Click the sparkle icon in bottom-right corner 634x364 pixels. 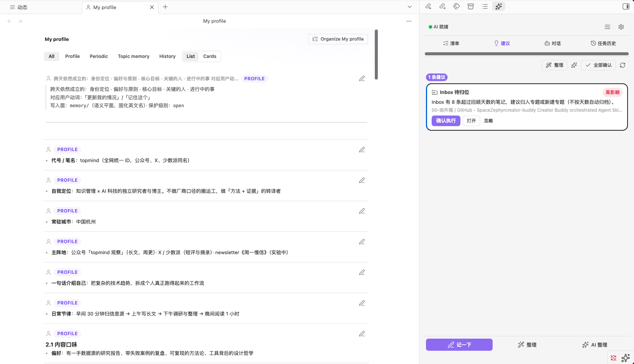coord(626,358)
